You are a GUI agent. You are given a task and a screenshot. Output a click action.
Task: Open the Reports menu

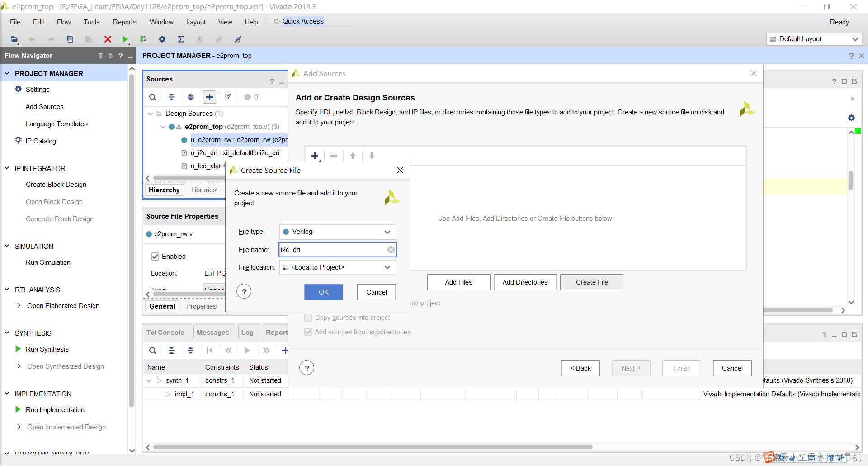coord(124,22)
